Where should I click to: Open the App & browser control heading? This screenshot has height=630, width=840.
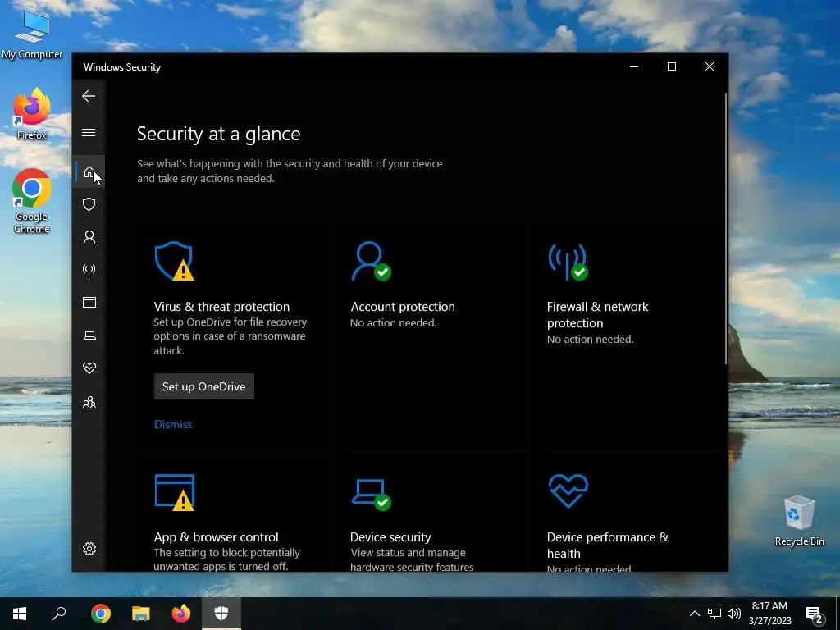(x=217, y=537)
